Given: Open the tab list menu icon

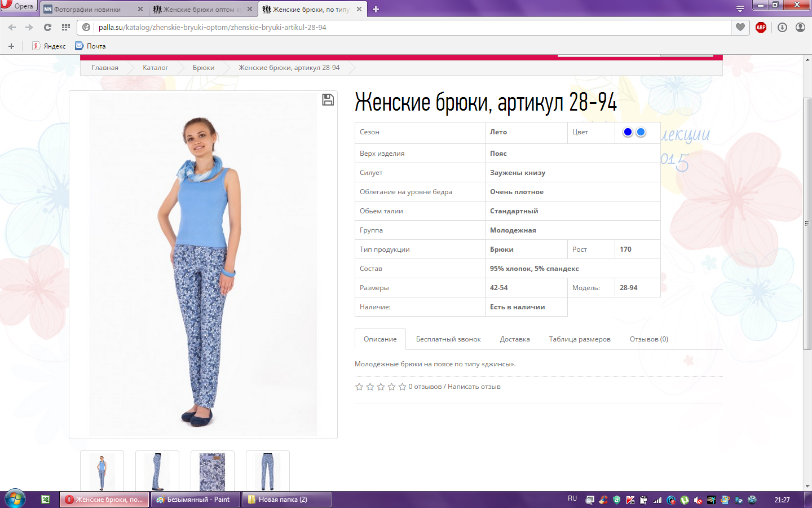Looking at the screenshot, I should click(x=740, y=9).
